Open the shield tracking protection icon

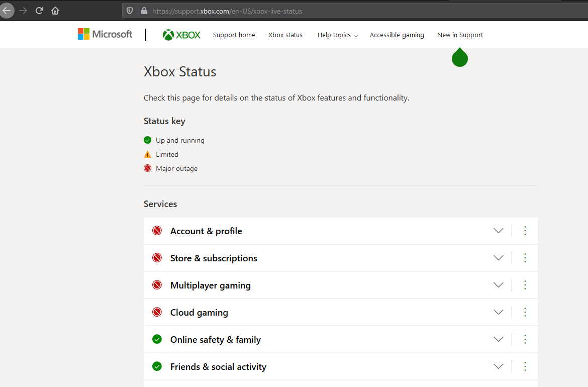point(130,11)
